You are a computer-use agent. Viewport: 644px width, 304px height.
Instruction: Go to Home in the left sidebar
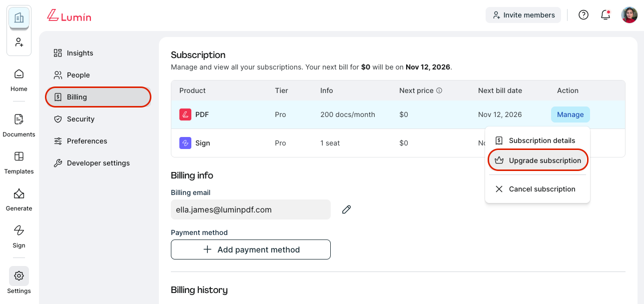(x=19, y=80)
